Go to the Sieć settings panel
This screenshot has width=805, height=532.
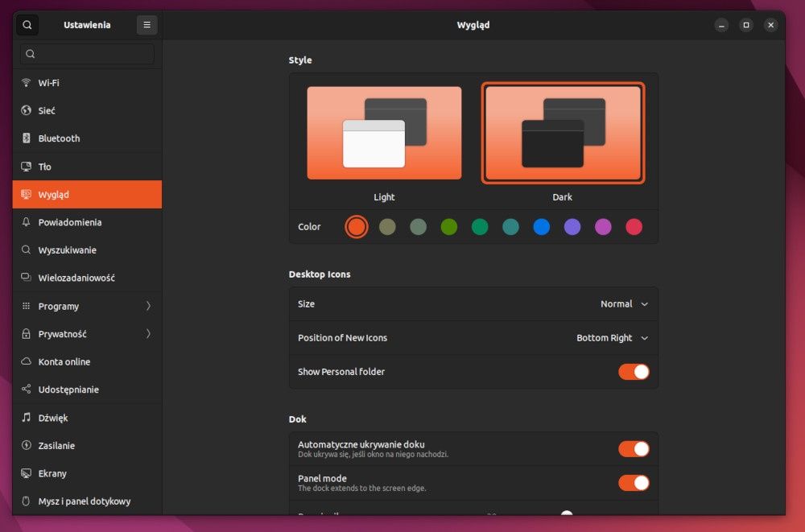point(87,110)
